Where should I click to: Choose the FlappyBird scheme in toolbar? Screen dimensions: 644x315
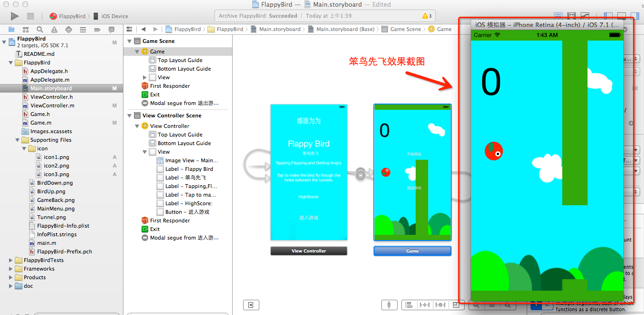tap(68, 16)
